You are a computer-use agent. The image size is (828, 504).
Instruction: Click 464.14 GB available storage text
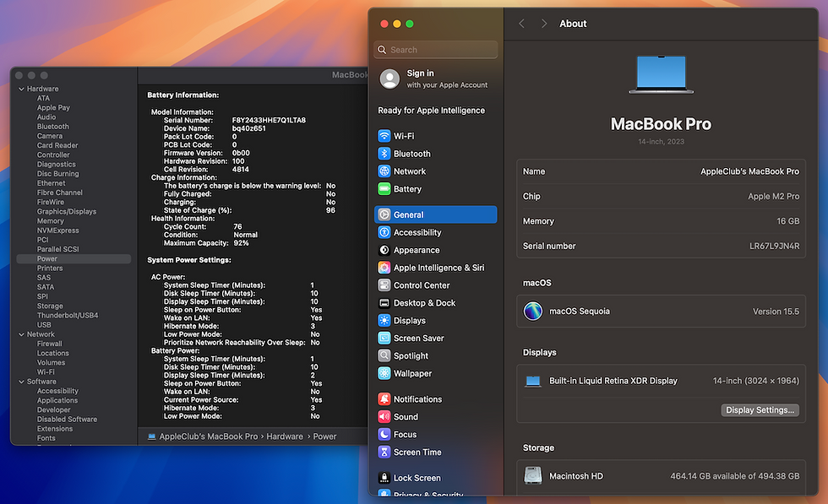(x=734, y=476)
